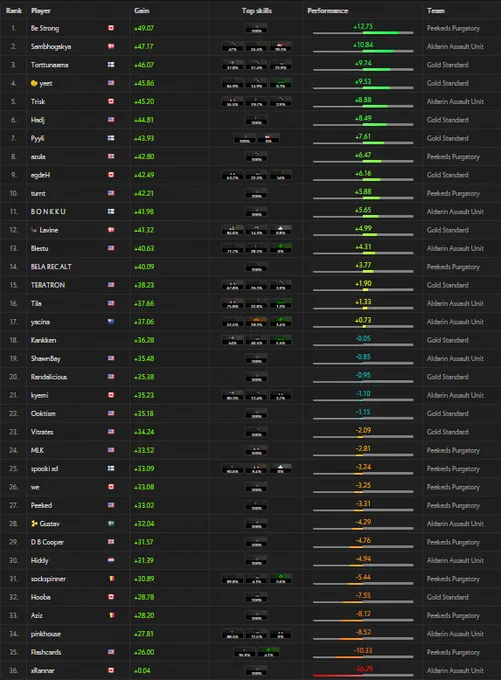501x680 pixels.
Task: Click the flag icon next to yacina
Action: pos(111,322)
